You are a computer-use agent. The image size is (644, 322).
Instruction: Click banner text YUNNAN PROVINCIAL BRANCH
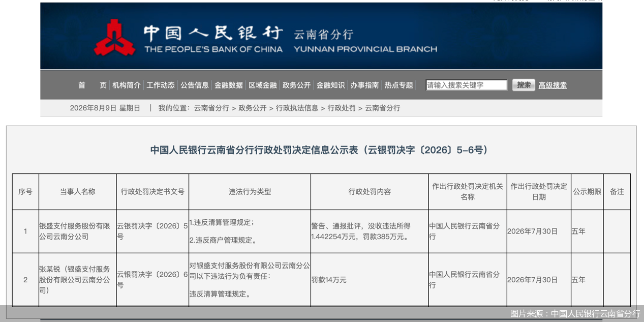pos(365,49)
